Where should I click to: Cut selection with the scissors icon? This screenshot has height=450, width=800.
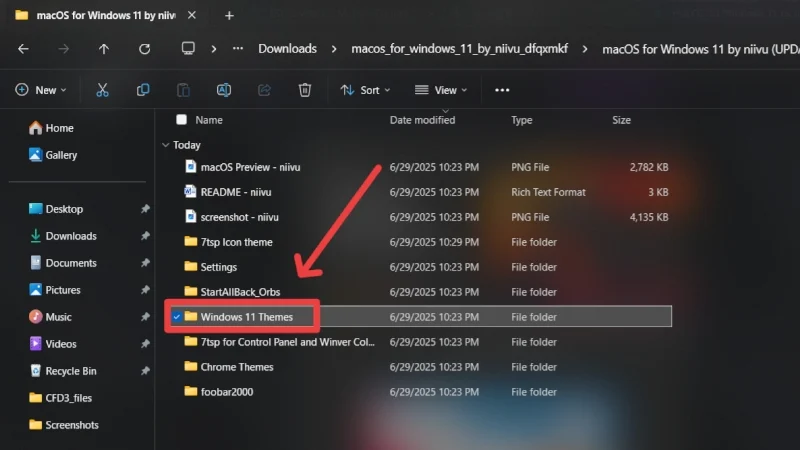coord(103,90)
